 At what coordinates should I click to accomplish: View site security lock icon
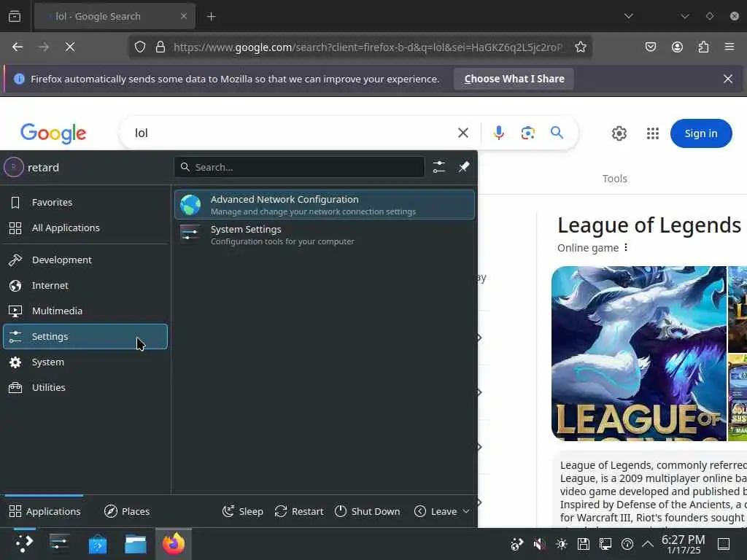click(160, 47)
